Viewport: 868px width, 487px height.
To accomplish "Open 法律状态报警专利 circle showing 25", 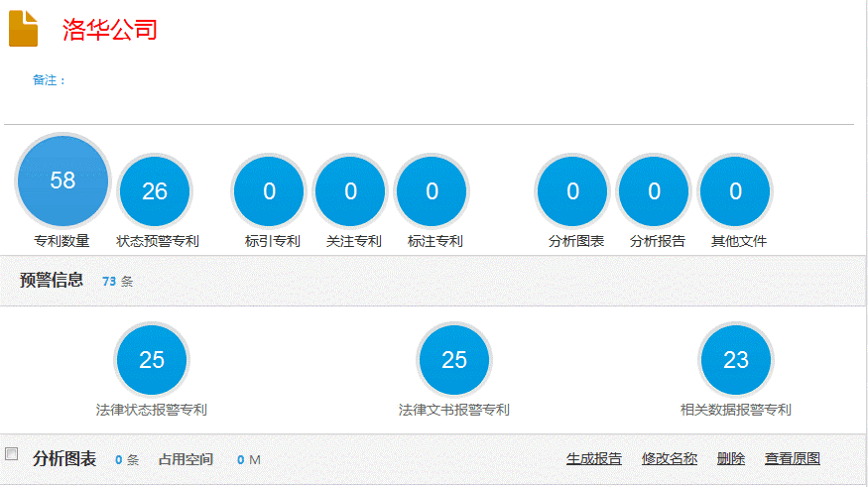I will tap(152, 360).
